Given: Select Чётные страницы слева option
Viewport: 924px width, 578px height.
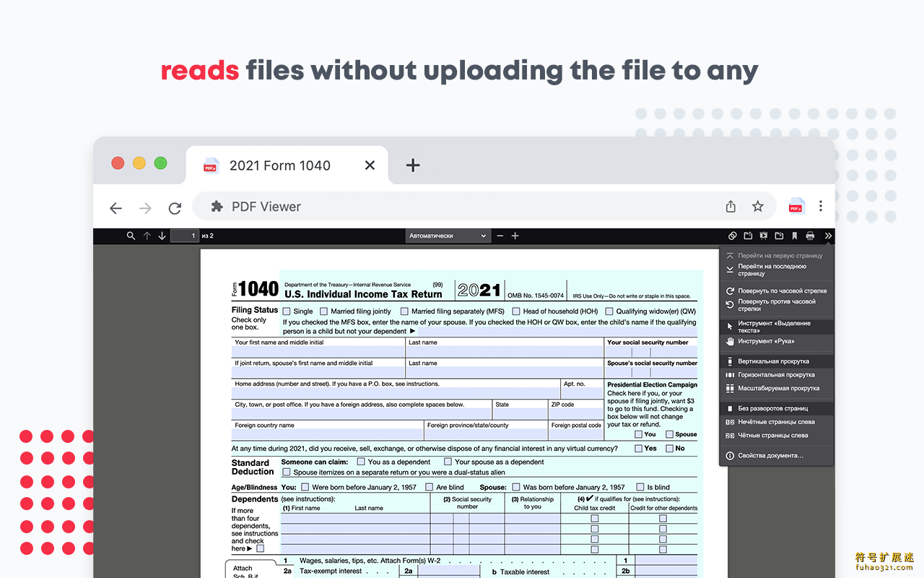Looking at the screenshot, I should click(776, 436).
